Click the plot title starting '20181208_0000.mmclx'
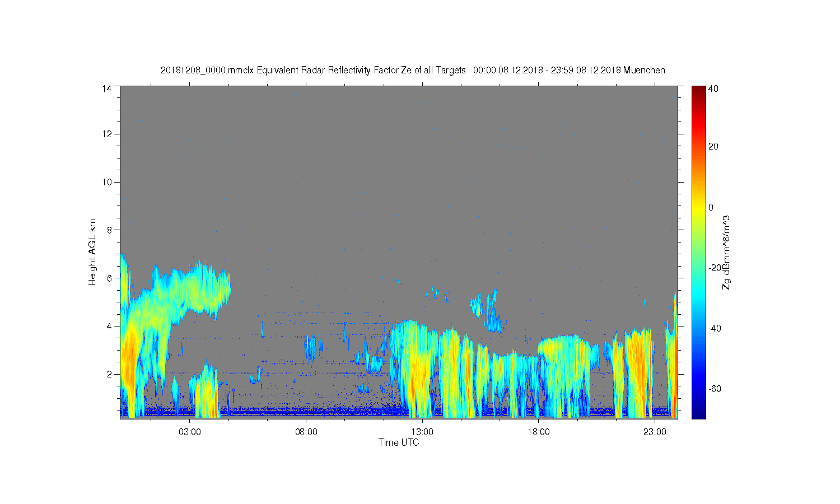The height and width of the screenshot is (504, 840). point(413,70)
